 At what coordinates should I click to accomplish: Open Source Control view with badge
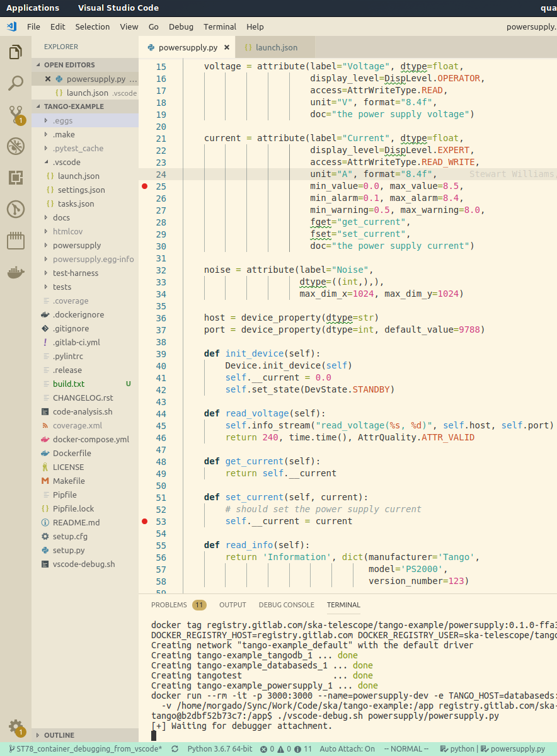click(16, 115)
